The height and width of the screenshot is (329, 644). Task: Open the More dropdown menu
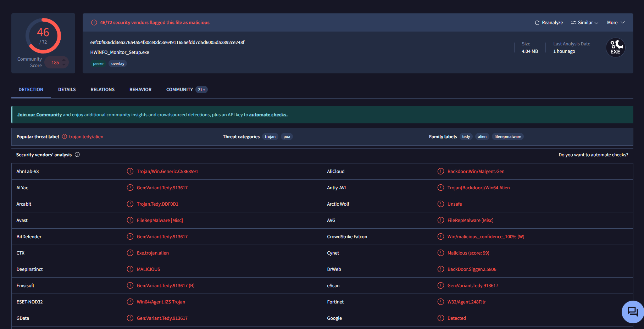(616, 23)
